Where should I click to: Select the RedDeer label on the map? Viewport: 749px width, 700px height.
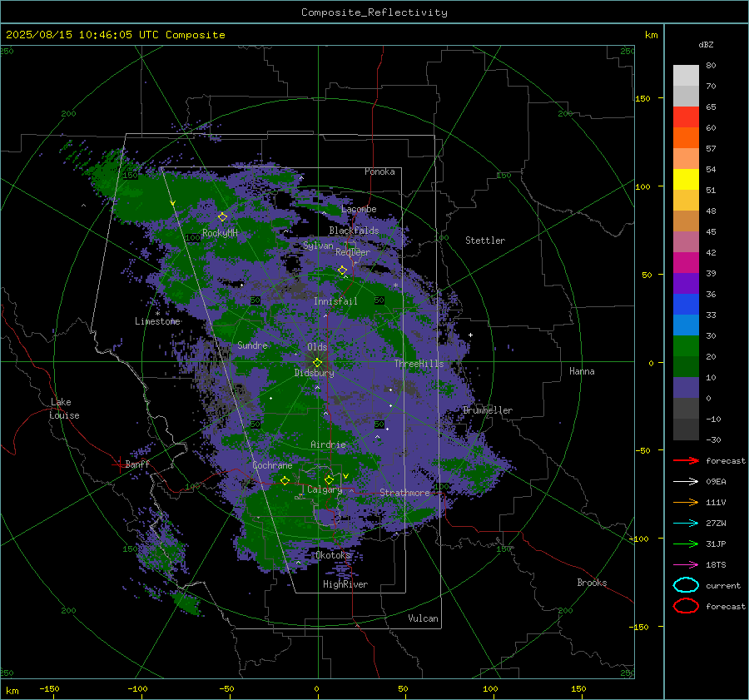353,252
